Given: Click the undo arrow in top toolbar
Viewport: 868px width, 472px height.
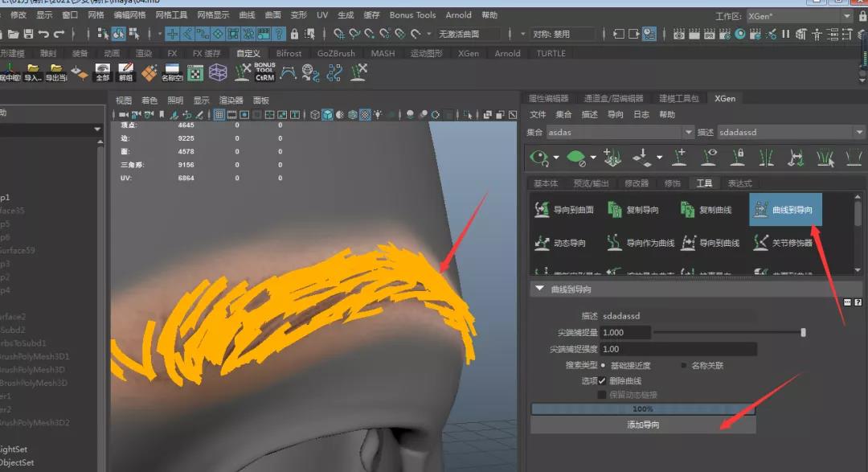Looking at the screenshot, I should 44,34.
